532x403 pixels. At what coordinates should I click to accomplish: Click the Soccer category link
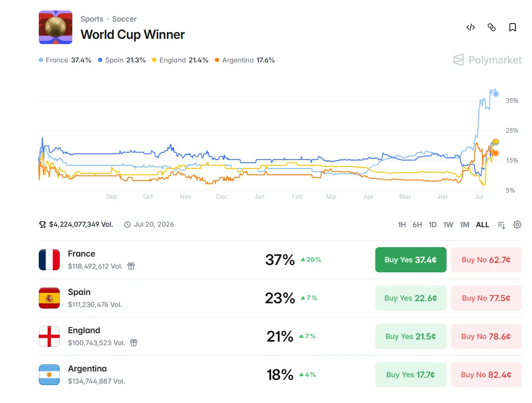124,19
